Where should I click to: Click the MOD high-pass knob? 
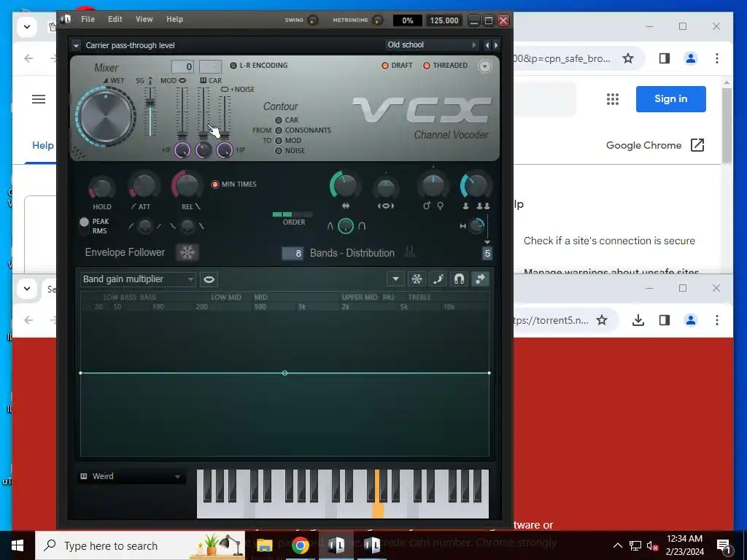coord(182,150)
